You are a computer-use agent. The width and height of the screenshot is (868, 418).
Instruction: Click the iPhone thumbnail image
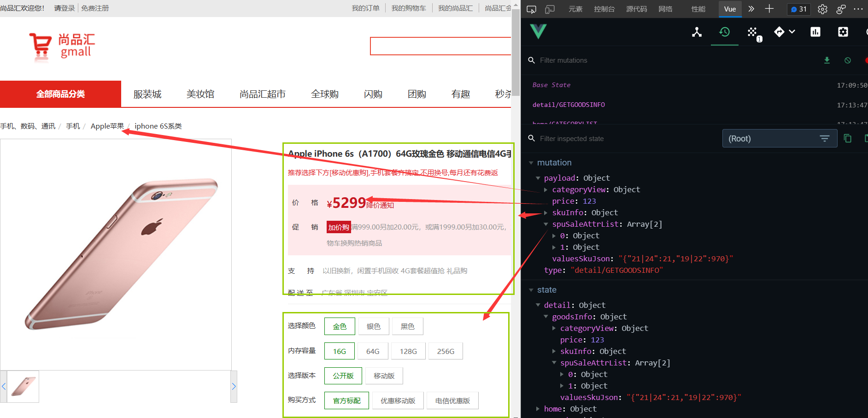point(23,387)
